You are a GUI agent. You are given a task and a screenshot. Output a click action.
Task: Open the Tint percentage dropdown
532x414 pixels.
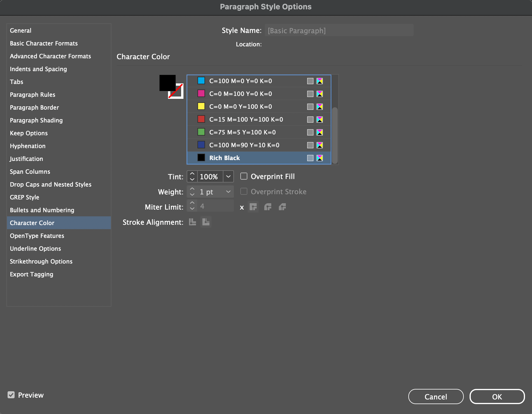tap(228, 176)
